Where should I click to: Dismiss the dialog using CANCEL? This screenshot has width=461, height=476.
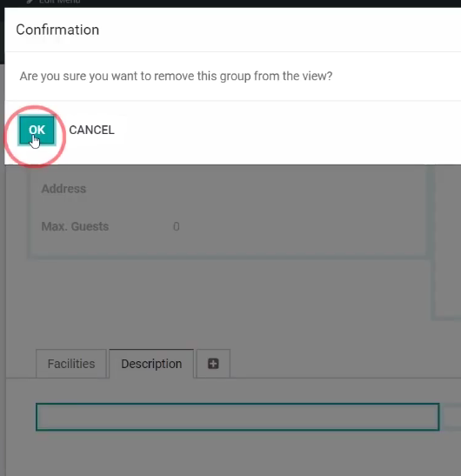91,130
